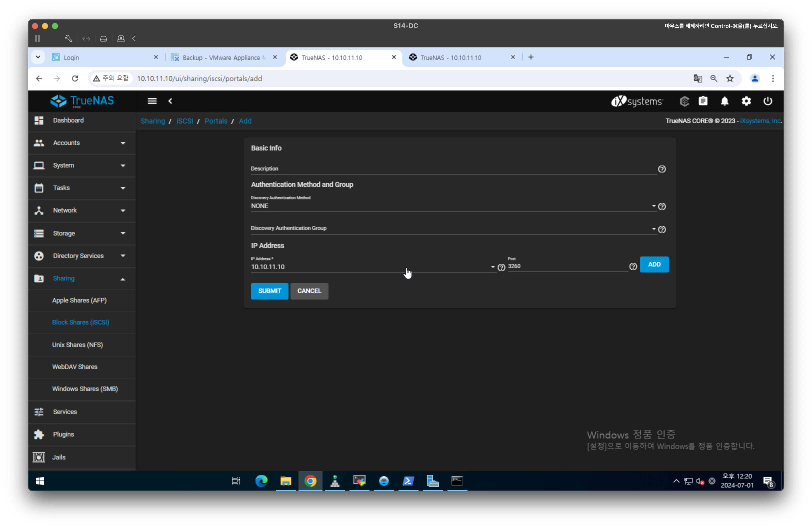Open the IP Address dropdown
The image size is (812, 528).
372,267
